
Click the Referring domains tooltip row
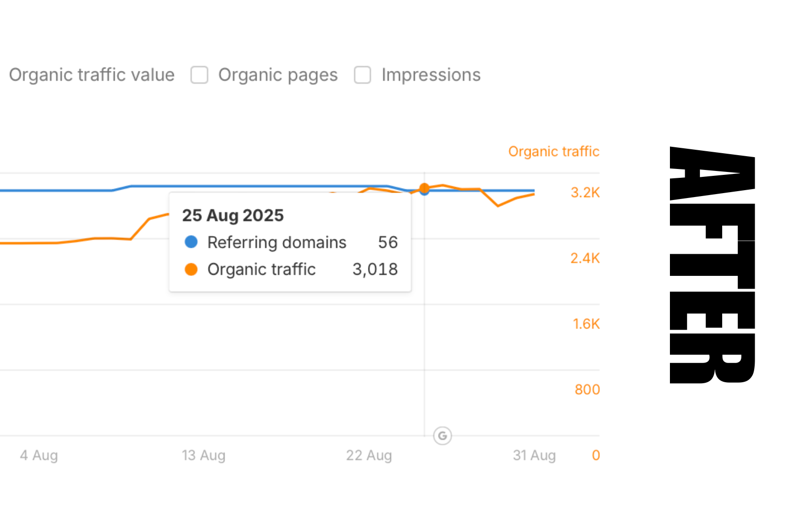277,242
